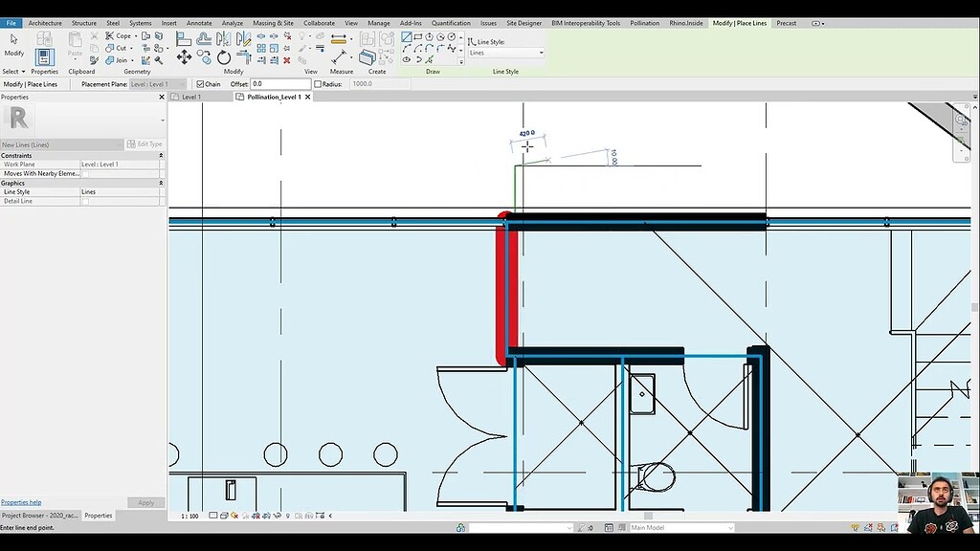The width and height of the screenshot is (980, 551).
Task: Switch to the Architecture ribbon tab
Action: point(44,22)
